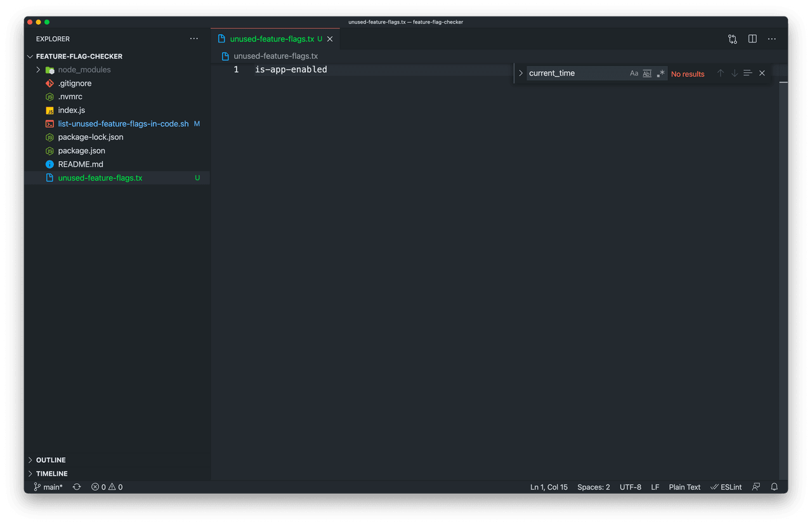812x525 pixels.
Task: Click the EXPLORER panel title
Action: tap(53, 39)
